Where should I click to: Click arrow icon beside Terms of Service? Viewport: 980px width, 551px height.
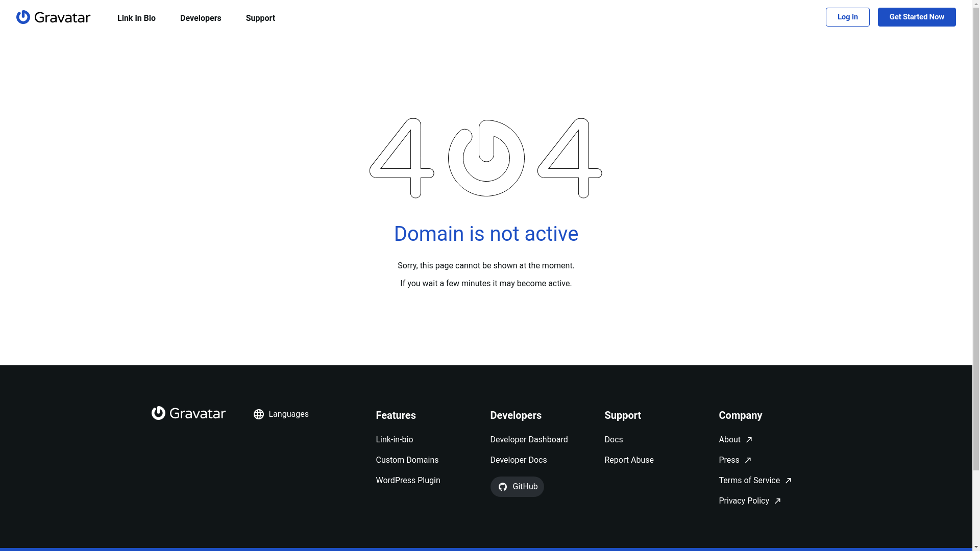(788, 481)
